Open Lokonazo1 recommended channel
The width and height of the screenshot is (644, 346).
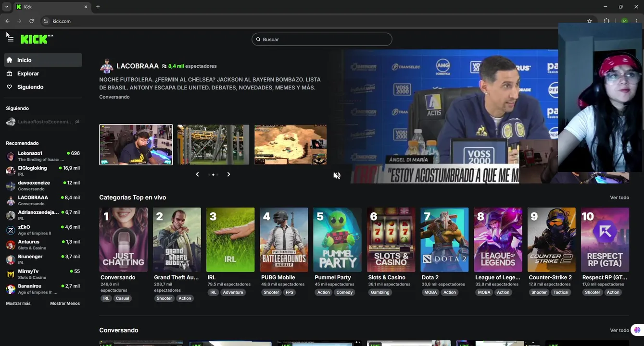coord(43,156)
